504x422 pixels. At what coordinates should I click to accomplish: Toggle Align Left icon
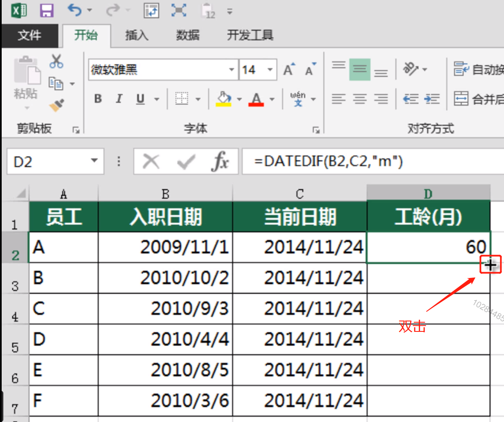(x=339, y=99)
